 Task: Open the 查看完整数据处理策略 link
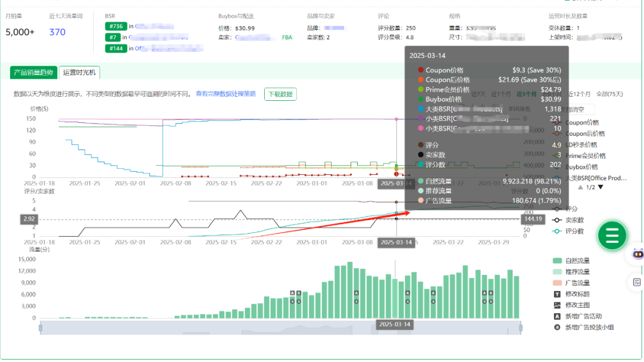(x=225, y=94)
